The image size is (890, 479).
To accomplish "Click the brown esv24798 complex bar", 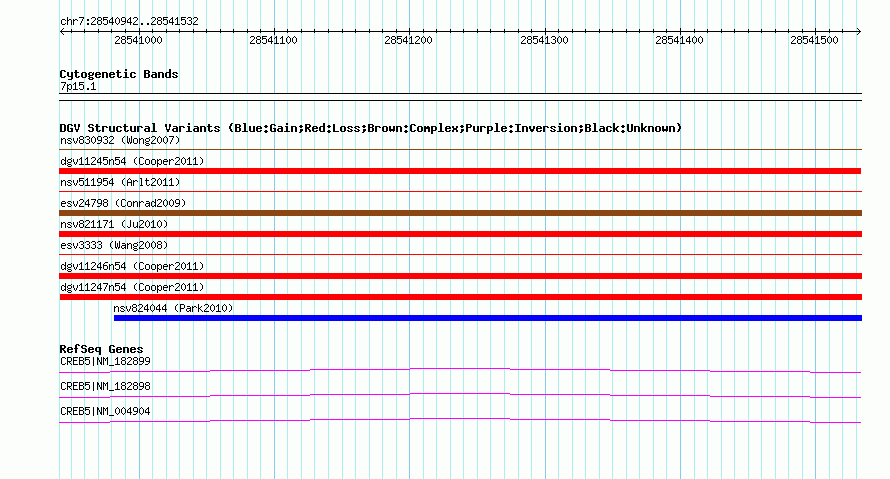I will [460, 213].
